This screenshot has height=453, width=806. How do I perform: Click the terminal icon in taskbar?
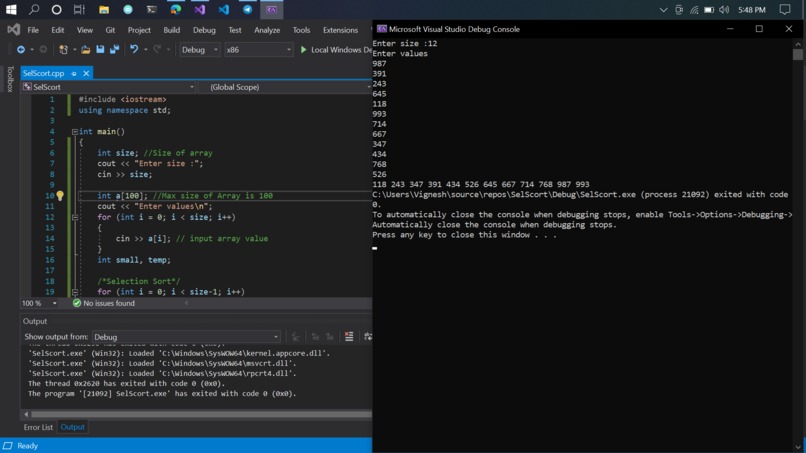click(x=151, y=9)
